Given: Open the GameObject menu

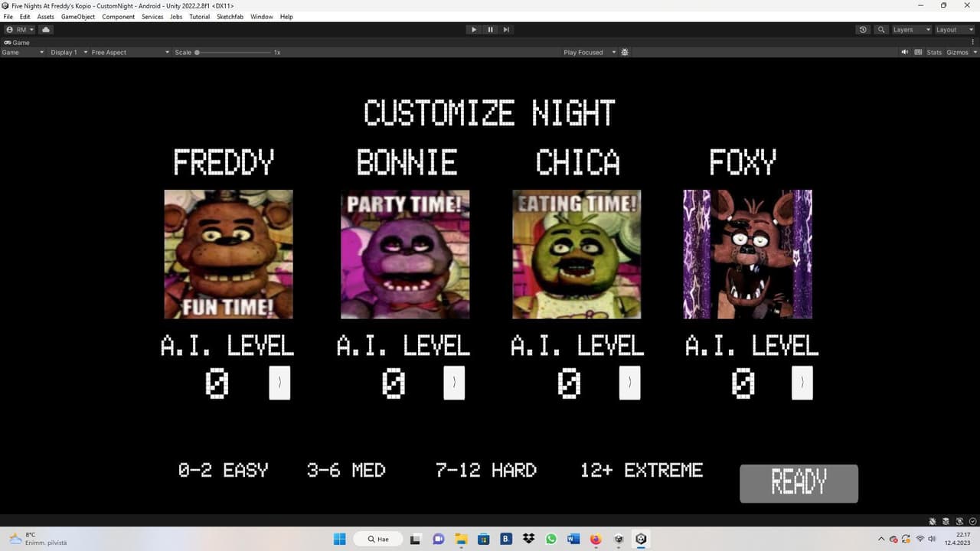Looking at the screenshot, I should click(78, 17).
